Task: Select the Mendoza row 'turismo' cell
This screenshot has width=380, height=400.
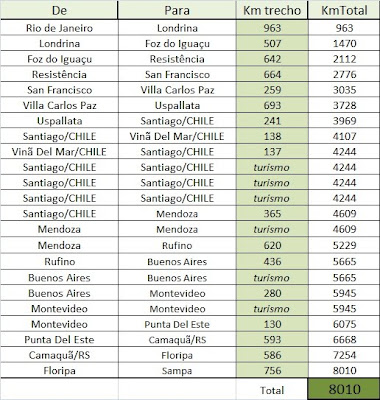Action: click(x=272, y=229)
